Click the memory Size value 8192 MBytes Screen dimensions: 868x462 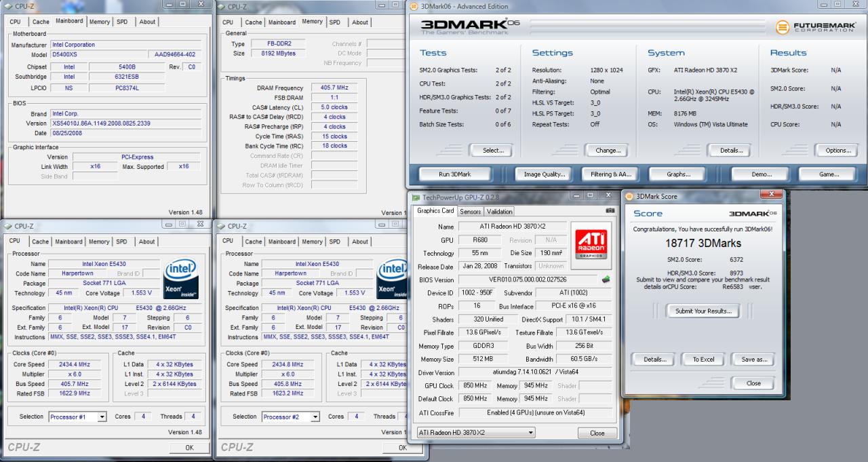(280, 54)
